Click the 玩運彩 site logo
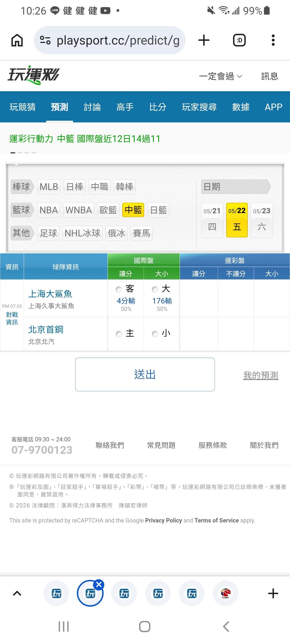This screenshot has width=290, height=644. coord(34,75)
